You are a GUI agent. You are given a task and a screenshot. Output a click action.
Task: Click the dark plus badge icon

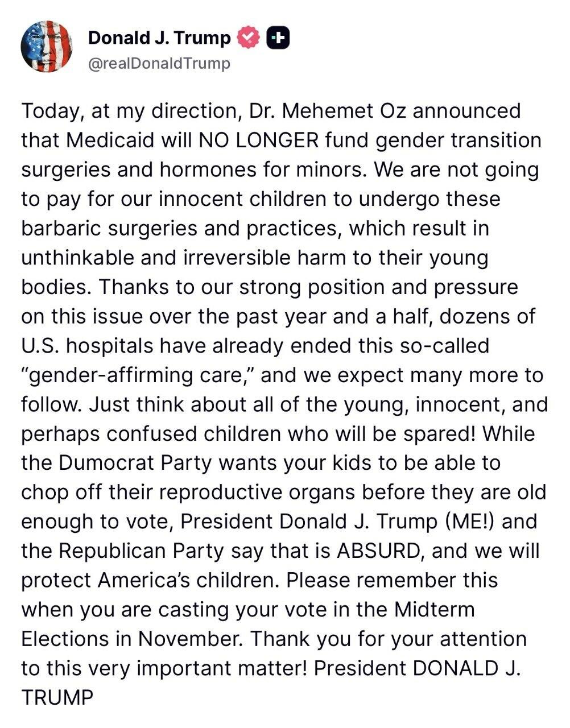(x=278, y=38)
